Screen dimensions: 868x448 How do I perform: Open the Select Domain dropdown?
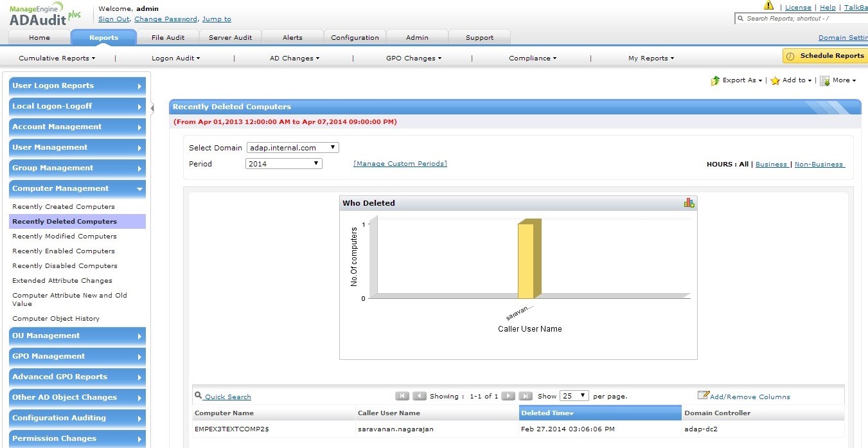click(292, 148)
